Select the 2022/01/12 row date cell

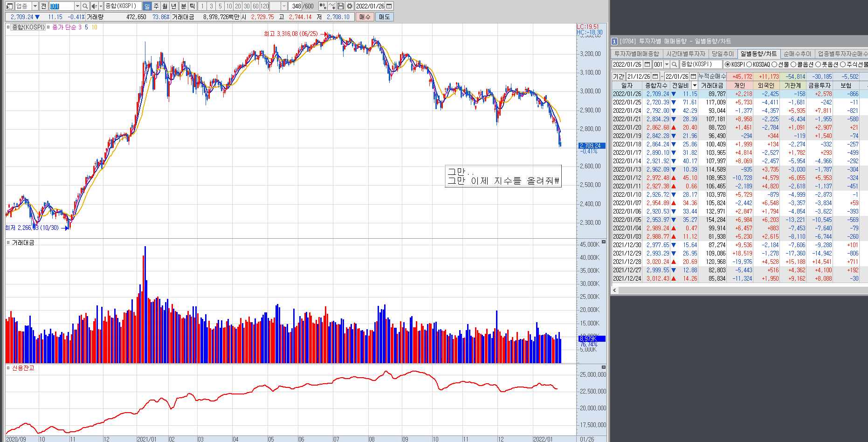click(x=627, y=178)
